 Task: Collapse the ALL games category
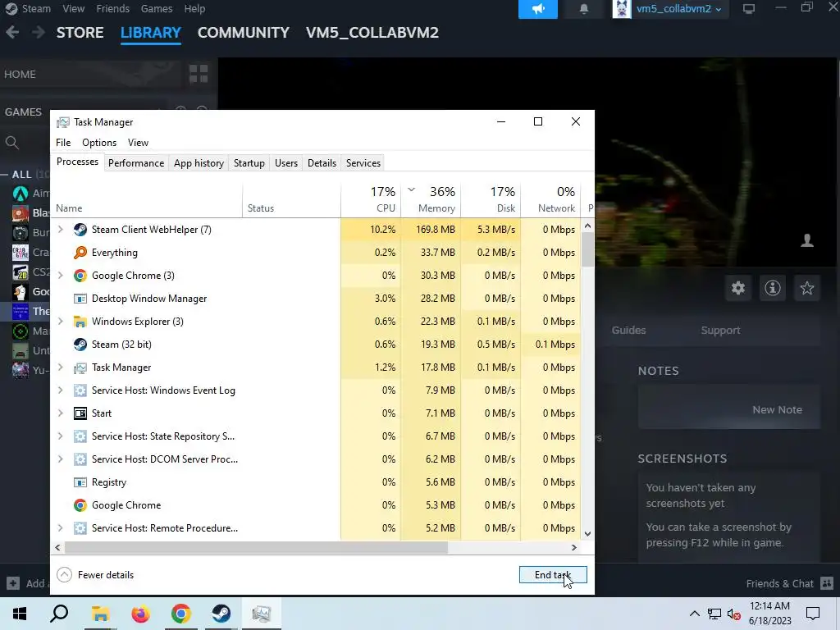point(4,175)
